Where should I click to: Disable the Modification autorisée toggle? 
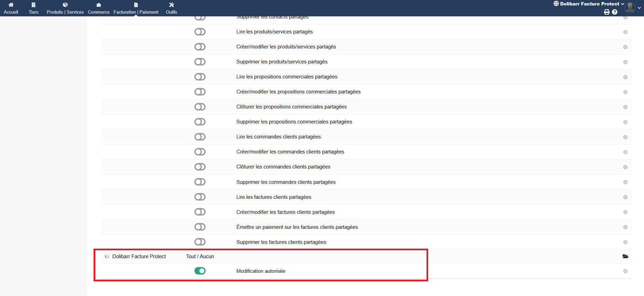point(200,271)
